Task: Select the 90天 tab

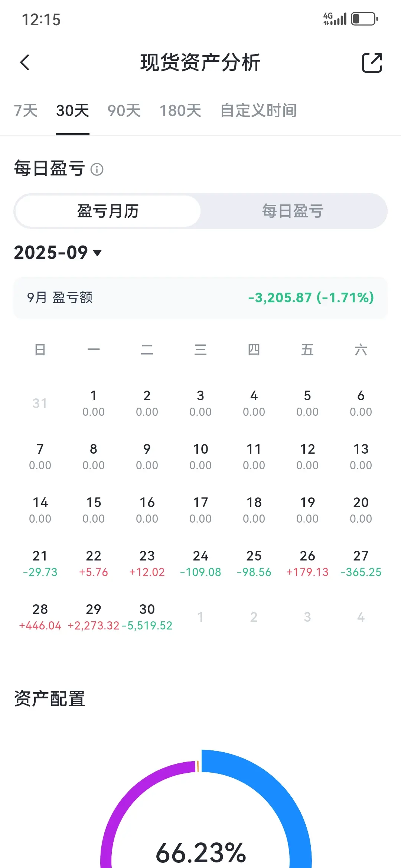Action: (x=124, y=111)
